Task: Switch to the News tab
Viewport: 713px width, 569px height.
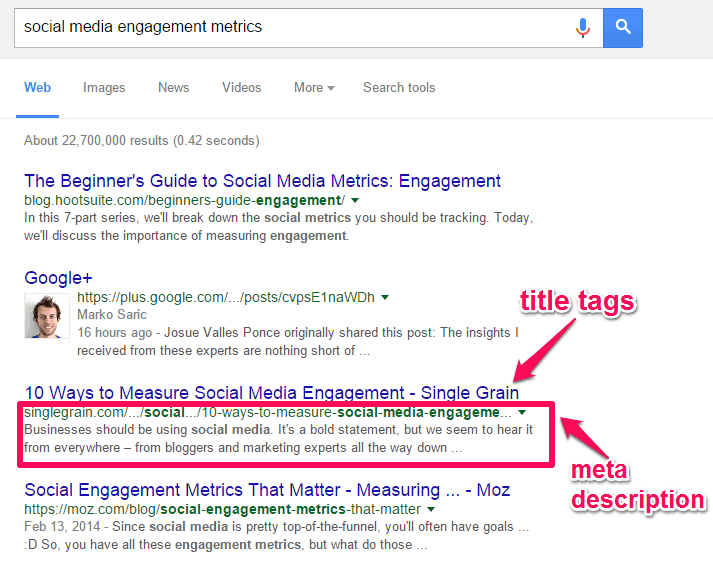Action: point(173,87)
